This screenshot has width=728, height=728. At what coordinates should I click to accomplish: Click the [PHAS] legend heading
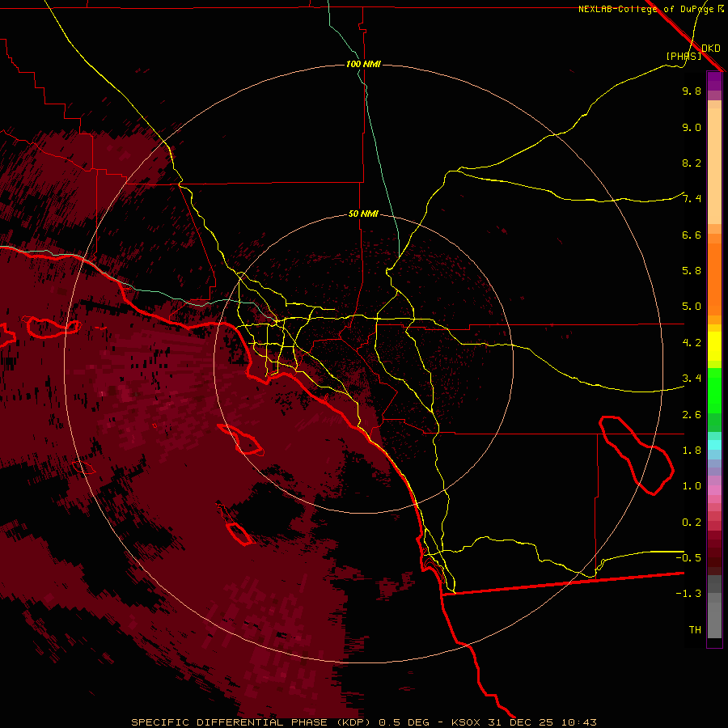684,56
